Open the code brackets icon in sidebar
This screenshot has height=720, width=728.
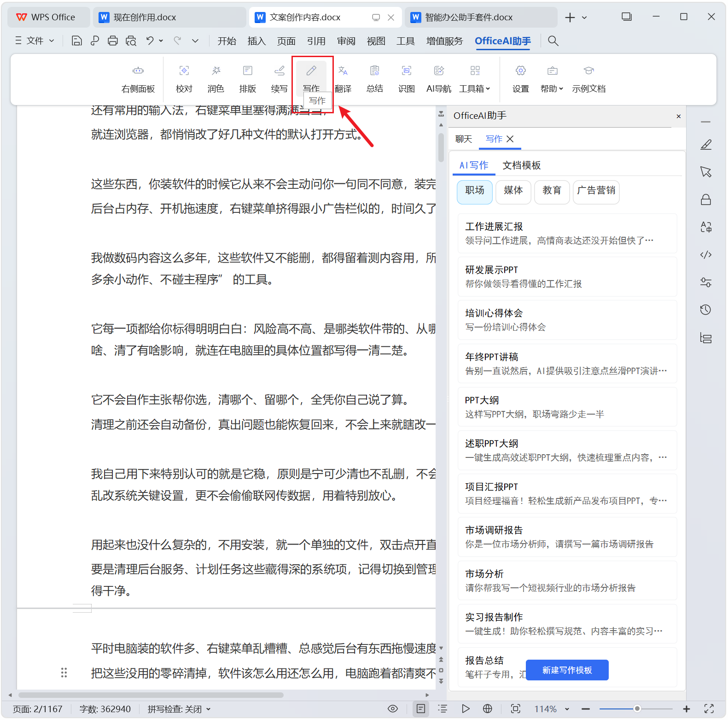tap(706, 255)
